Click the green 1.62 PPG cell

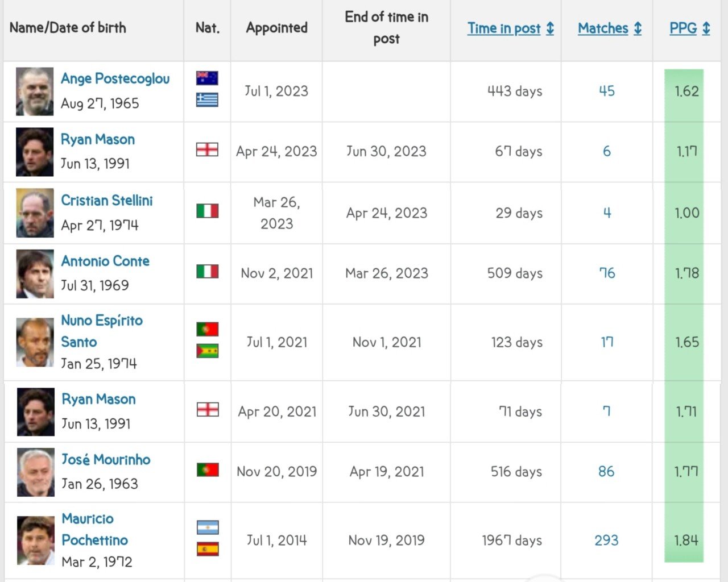point(686,92)
